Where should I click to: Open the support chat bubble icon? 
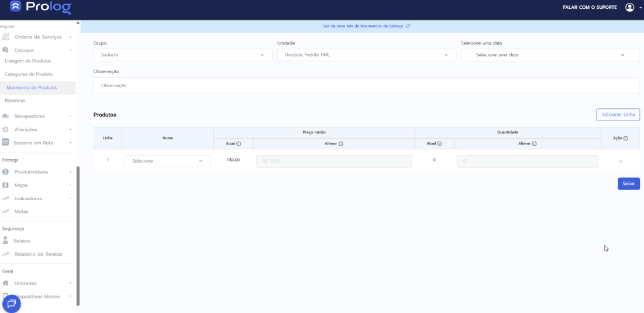pos(12,304)
